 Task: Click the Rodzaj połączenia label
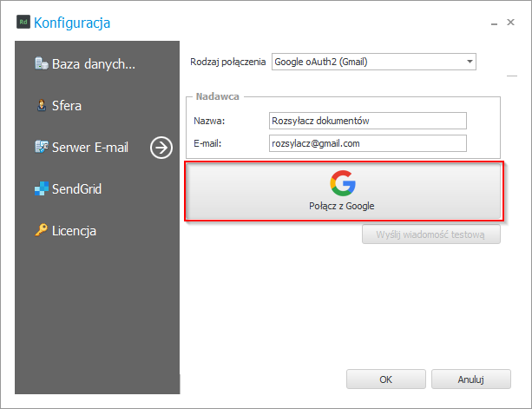coord(227,63)
